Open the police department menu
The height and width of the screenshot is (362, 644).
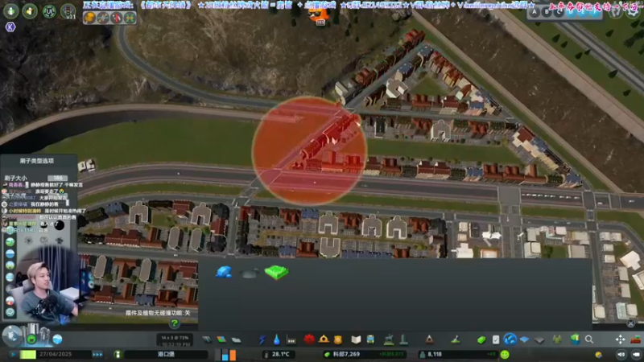(337, 339)
